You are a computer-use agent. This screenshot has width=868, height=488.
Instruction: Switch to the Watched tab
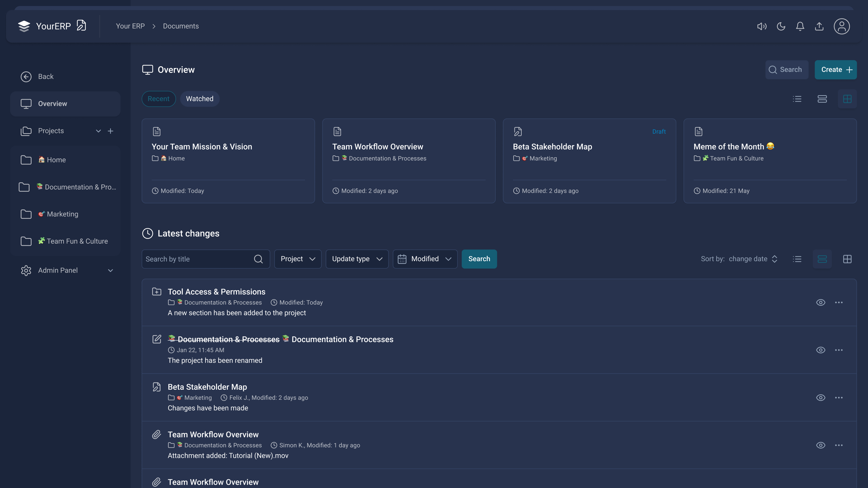(200, 99)
